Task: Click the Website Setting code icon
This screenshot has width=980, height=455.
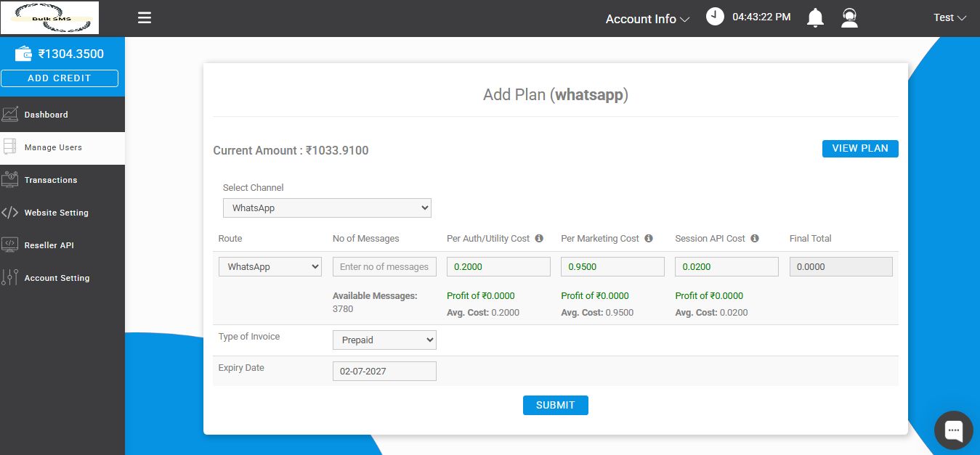Action: point(10,213)
